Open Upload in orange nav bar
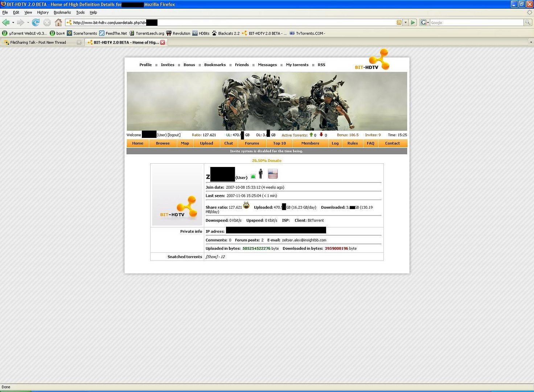 [x=206, y=143]
